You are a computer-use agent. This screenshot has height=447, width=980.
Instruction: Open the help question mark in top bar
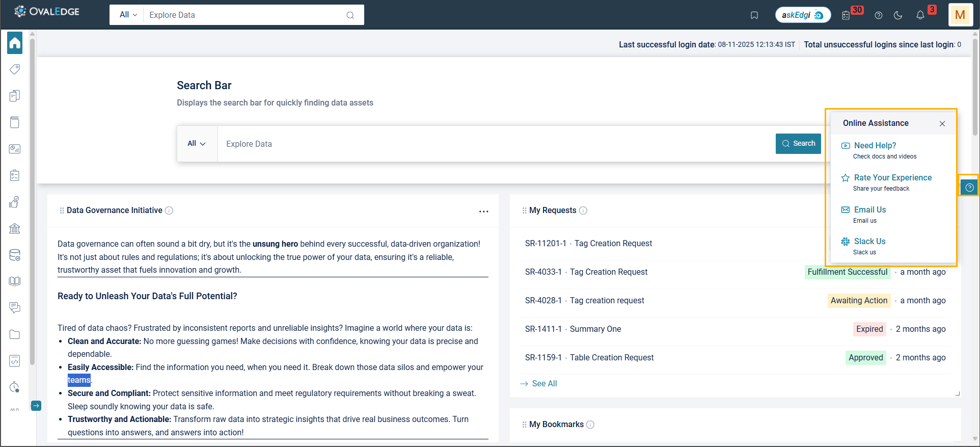(879, 15)
